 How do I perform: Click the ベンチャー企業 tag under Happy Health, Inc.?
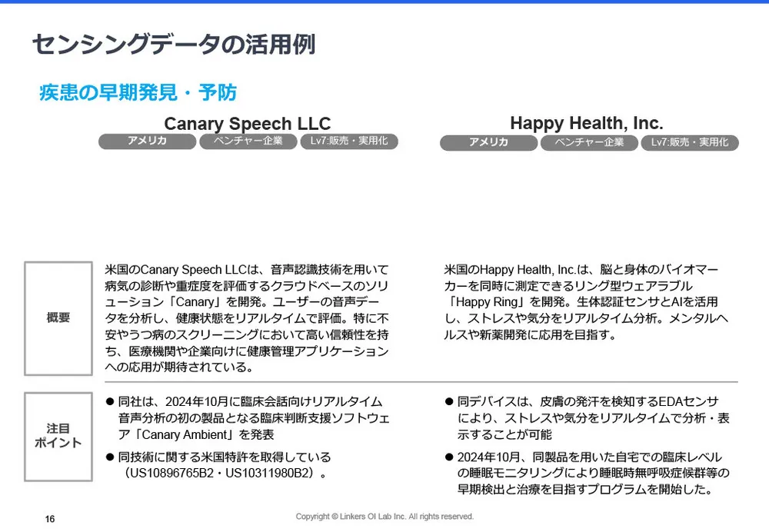point(589,143)
